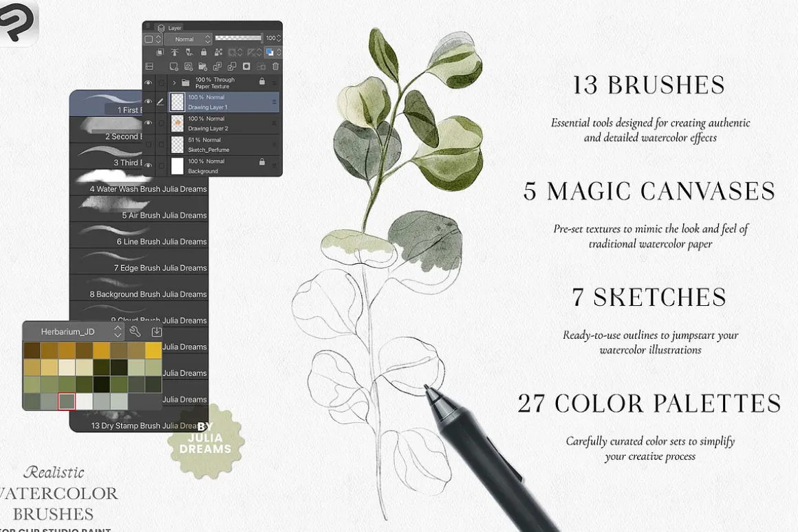Create a new layer folder
The height and width of the screenshot is (532, 798).
tap(202, 66)
